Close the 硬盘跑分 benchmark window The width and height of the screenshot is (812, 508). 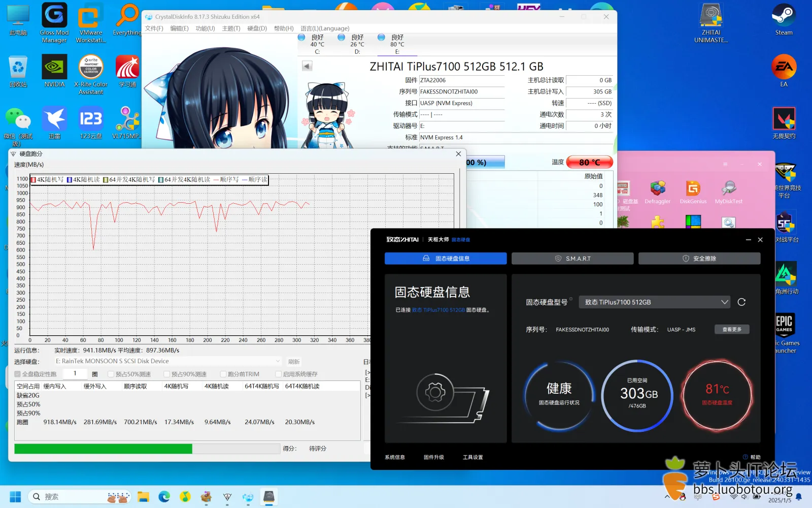pos(458,154)
